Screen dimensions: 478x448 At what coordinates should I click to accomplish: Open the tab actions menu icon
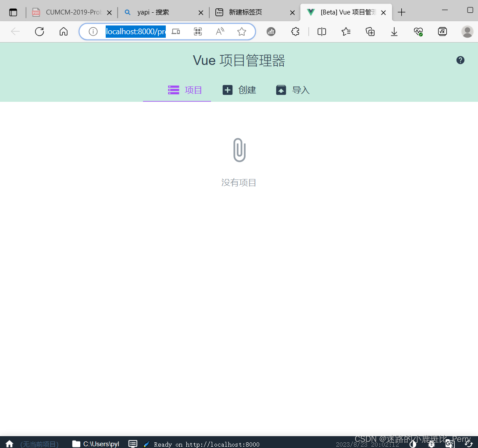(x=13, y=12)
